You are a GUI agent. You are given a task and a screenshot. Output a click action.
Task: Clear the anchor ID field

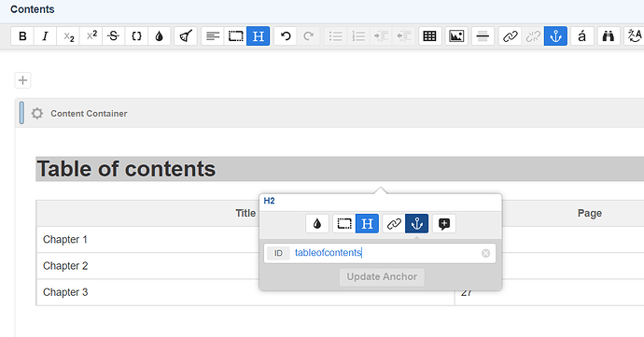[486, 253]
